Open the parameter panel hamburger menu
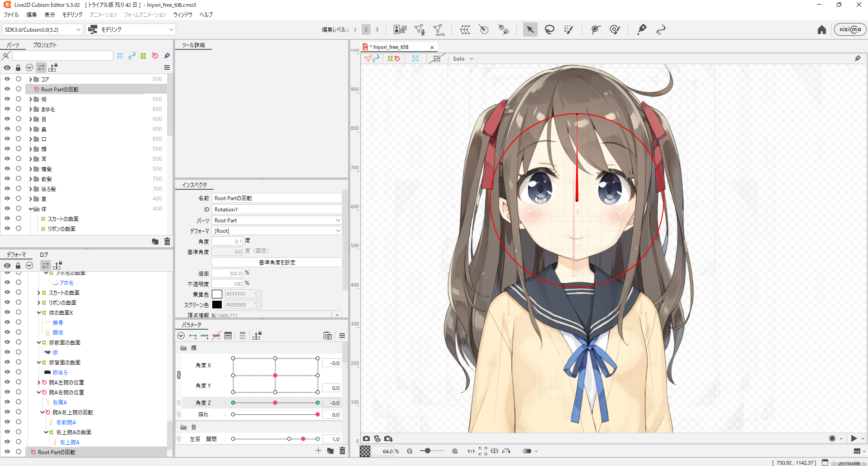This screenshot has height=466, width=868. point(342,336)
